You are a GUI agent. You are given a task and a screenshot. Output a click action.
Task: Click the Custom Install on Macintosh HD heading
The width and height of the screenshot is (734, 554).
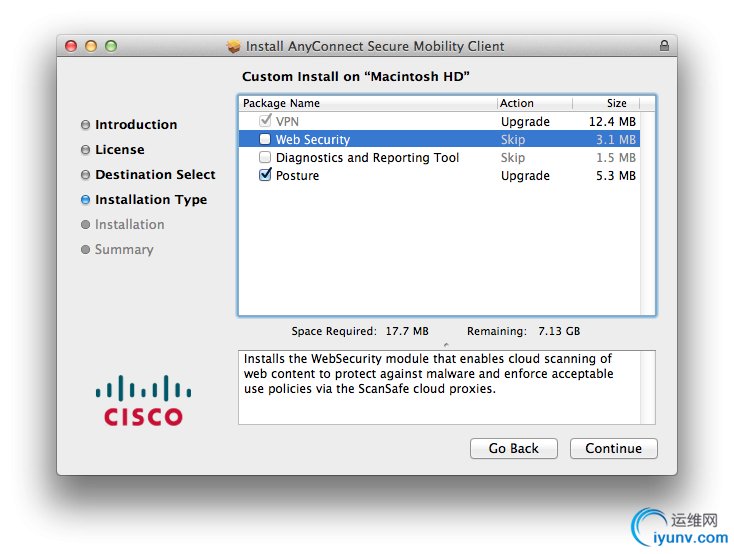pyautogui.click(x=356, y=76)
